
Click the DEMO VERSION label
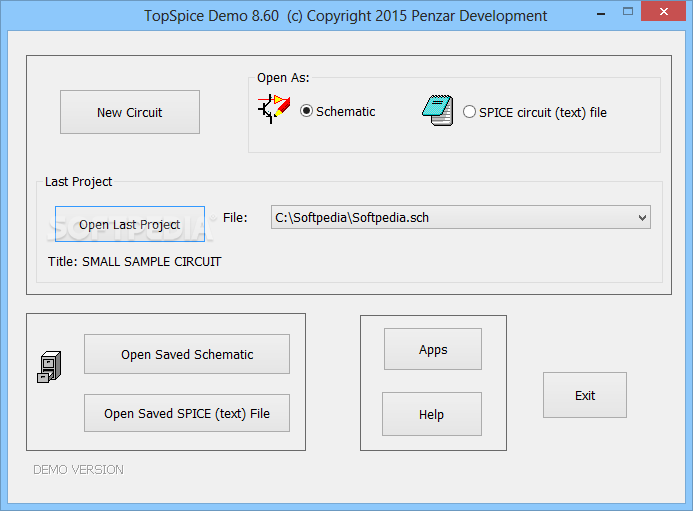tap(79, 469)
